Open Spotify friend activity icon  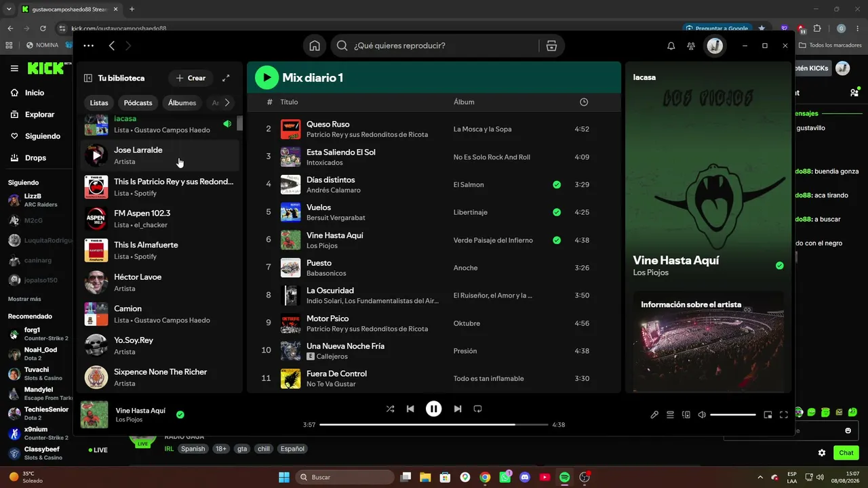click(691, 46)
